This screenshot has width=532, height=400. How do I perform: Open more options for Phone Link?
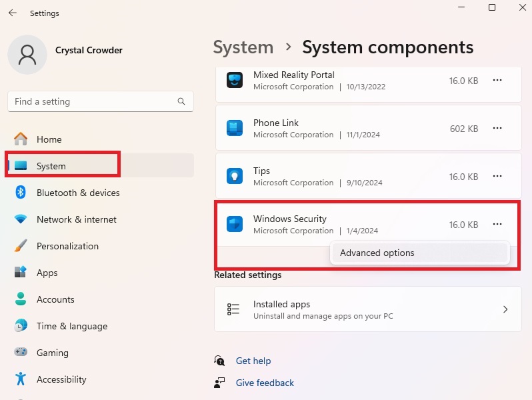[x=497, y=128]
